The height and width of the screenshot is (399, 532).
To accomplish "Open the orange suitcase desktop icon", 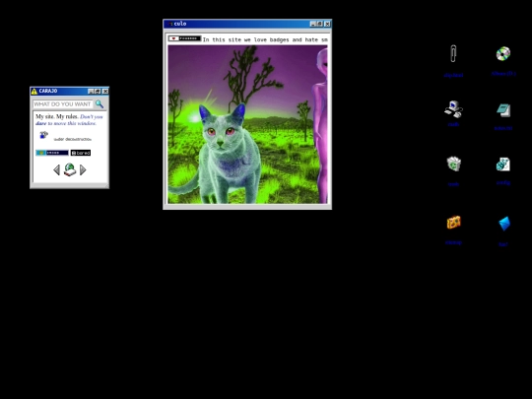I will click(453, 223).
